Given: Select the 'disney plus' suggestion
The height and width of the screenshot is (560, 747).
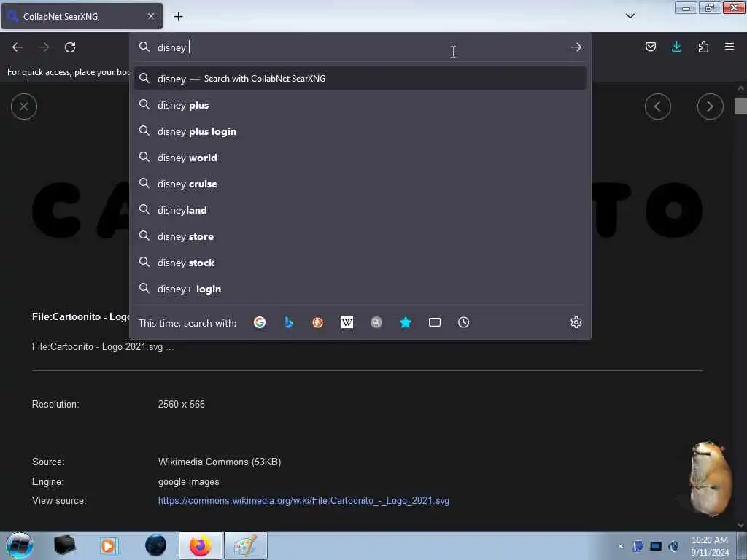Looking at the screenshot, I should tap(360, 105).
